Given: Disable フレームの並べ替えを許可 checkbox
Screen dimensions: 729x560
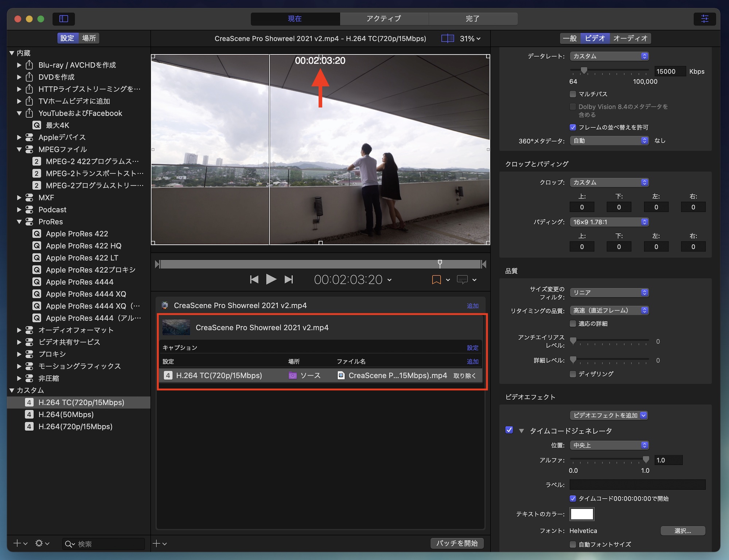Looking at the screenshot, I should [x=573, y=127].
